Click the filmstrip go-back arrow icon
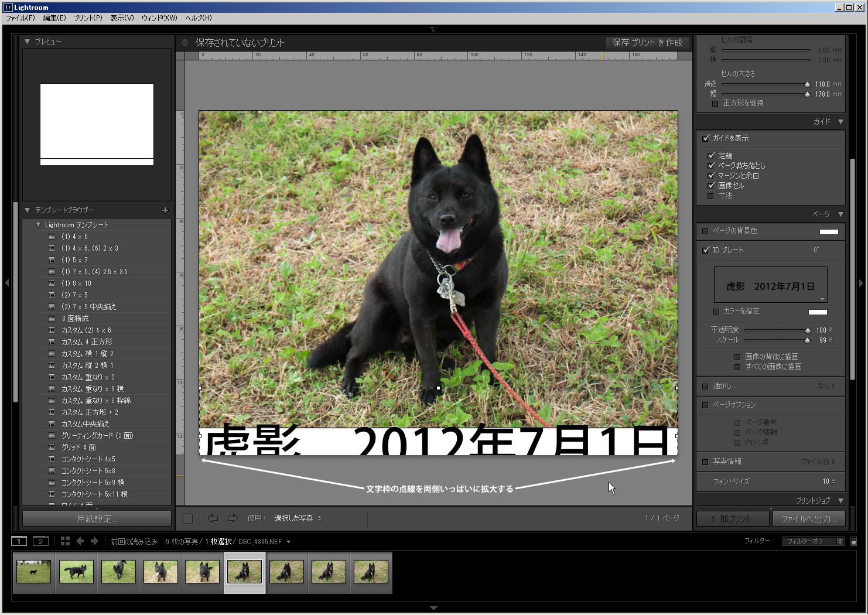The width and height of the screenshot is (868, 615). click(x=80, y=541)
